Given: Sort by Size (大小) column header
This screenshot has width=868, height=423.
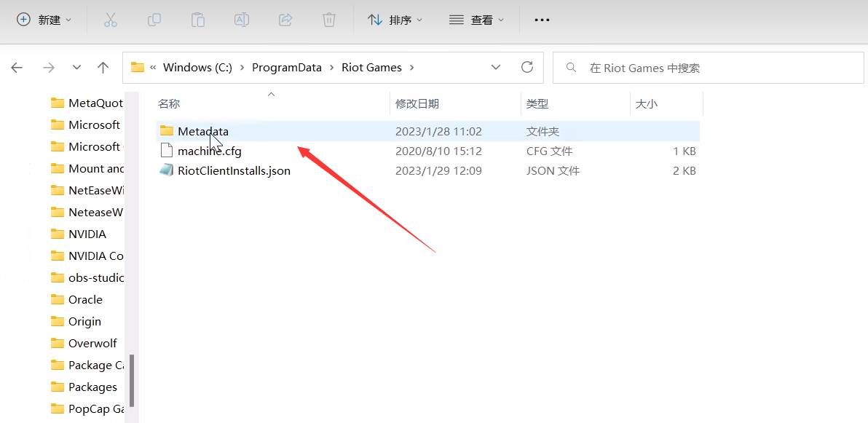Looking at the screenshot, I should coord(646,103).
